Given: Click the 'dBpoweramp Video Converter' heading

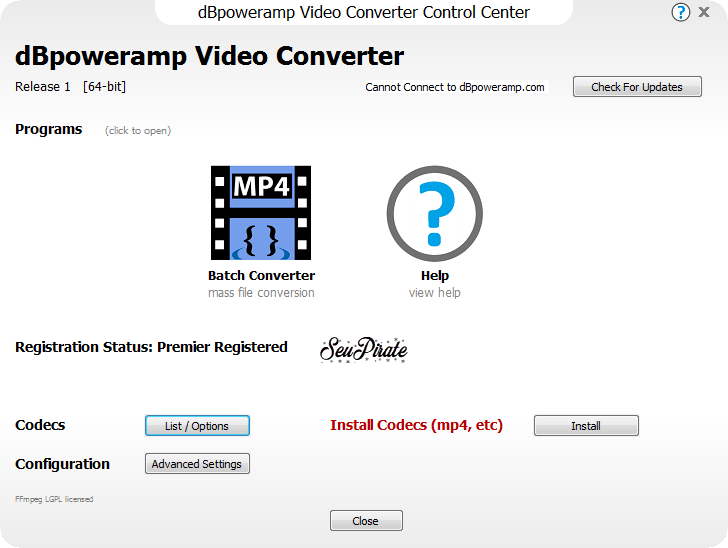Looking at the screenshot, I should pos(209,56).
